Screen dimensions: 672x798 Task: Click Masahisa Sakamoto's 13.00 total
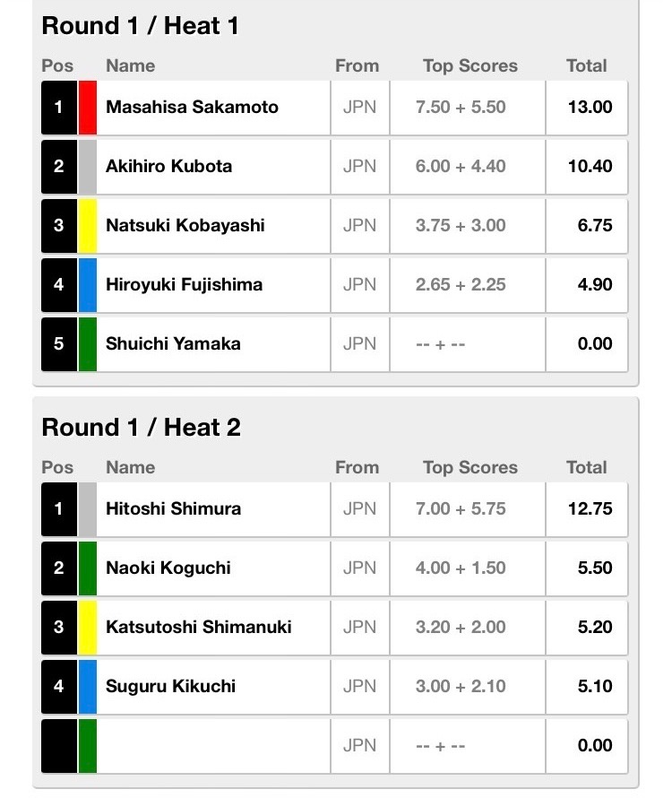click(590, 107)
